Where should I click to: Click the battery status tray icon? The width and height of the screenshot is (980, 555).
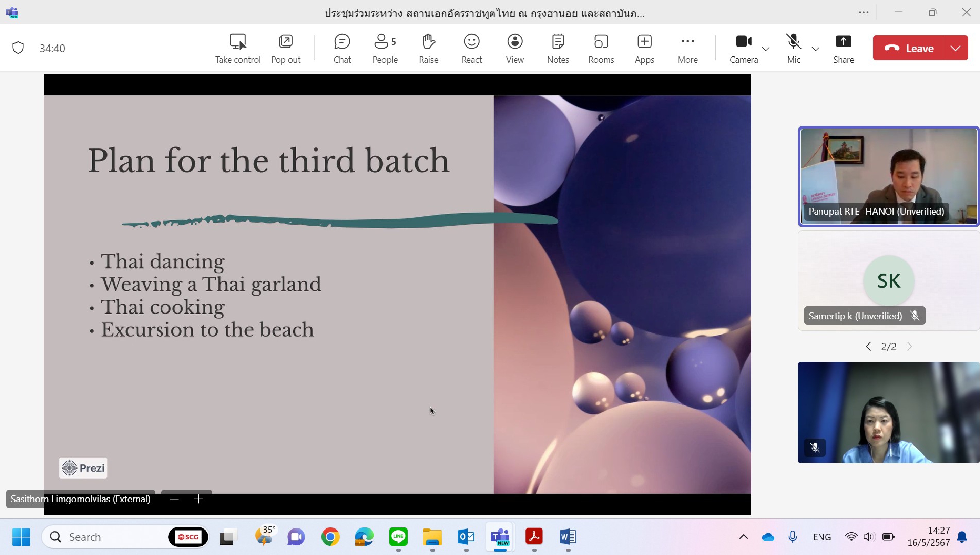[888, 537]
